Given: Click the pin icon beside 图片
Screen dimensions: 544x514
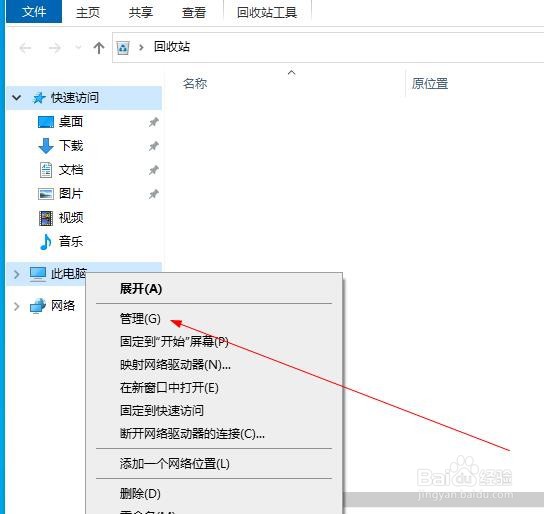Looking at the screenshot, I should click(x=154, y=194).
